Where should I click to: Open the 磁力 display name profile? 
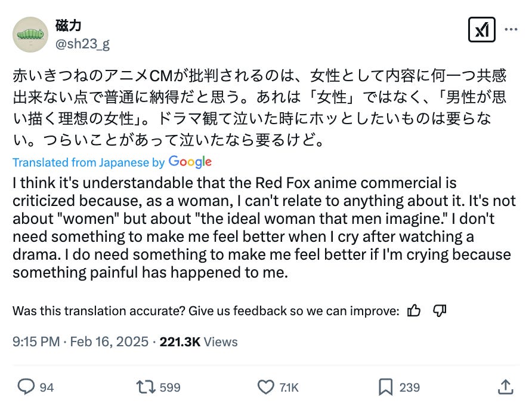point(68,26)
